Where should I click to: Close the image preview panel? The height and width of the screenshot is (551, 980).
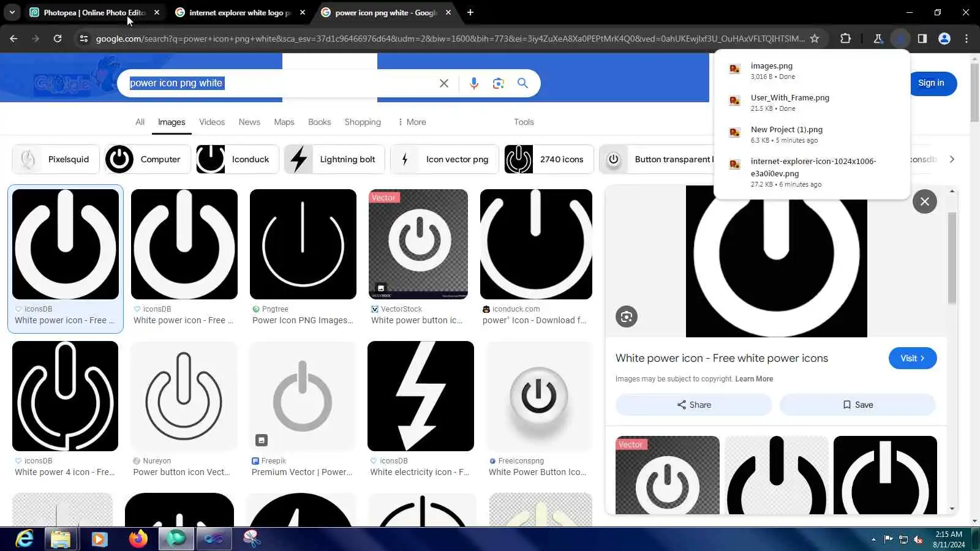925,201
